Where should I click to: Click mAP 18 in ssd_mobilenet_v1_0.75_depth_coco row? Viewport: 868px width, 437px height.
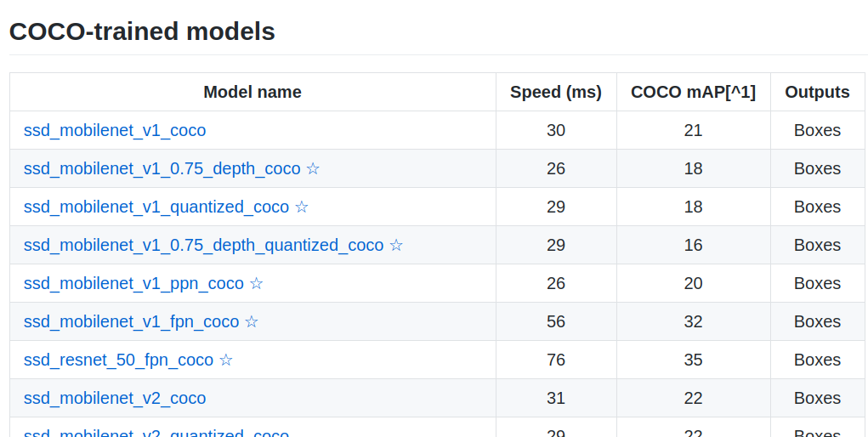tap(693, 168)
